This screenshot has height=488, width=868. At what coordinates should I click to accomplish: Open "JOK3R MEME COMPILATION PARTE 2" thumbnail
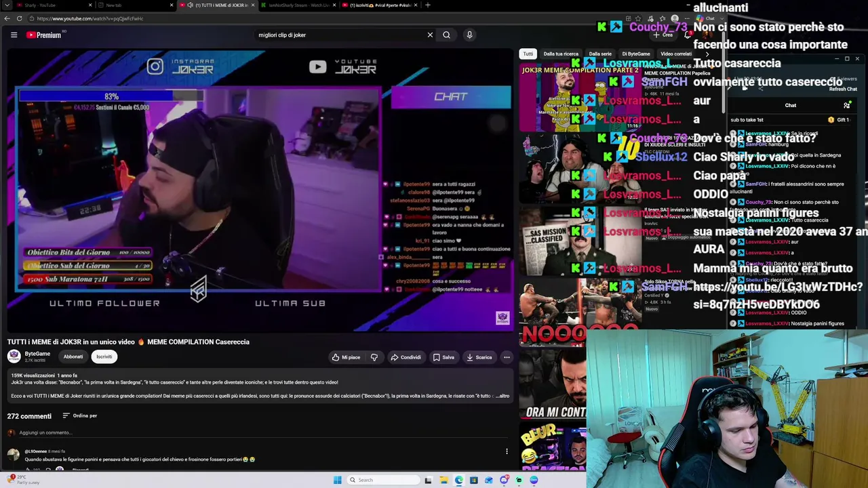(x=580, y=97)
